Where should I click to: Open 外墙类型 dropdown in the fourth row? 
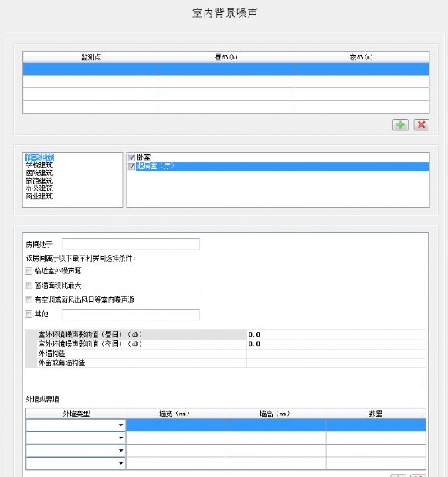pos(120,463)
